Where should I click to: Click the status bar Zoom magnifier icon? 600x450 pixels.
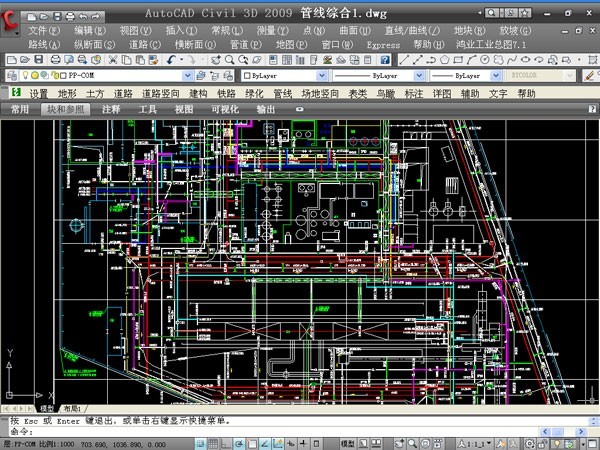tap(412, 444)
